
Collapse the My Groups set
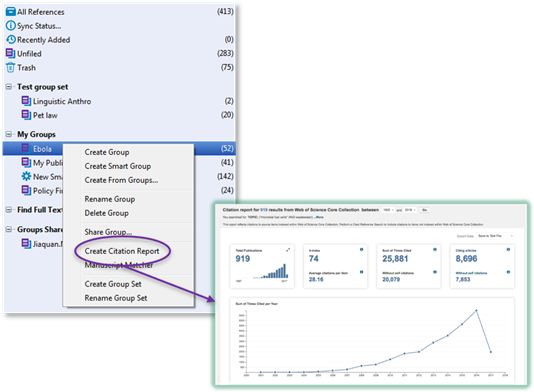point(9,134)
